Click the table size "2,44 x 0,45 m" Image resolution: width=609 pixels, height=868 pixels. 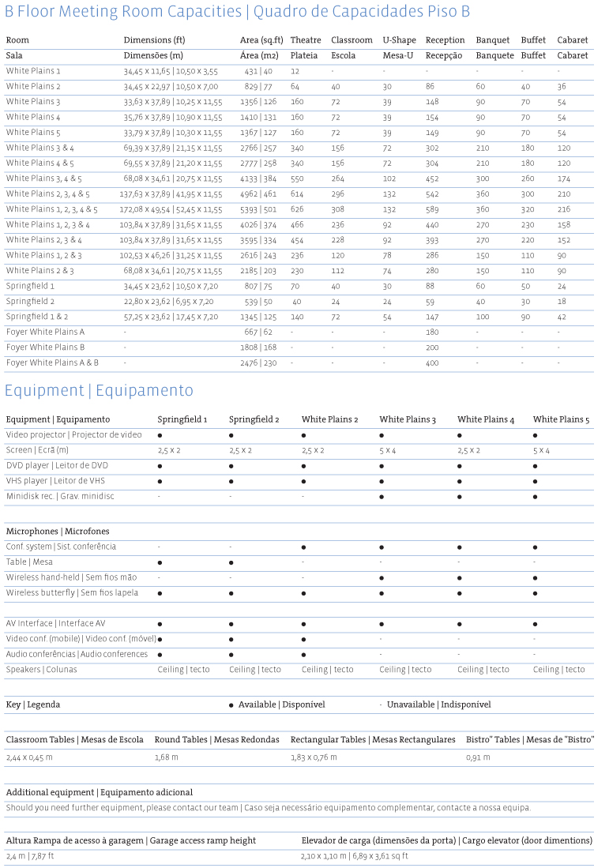point(29,757)
